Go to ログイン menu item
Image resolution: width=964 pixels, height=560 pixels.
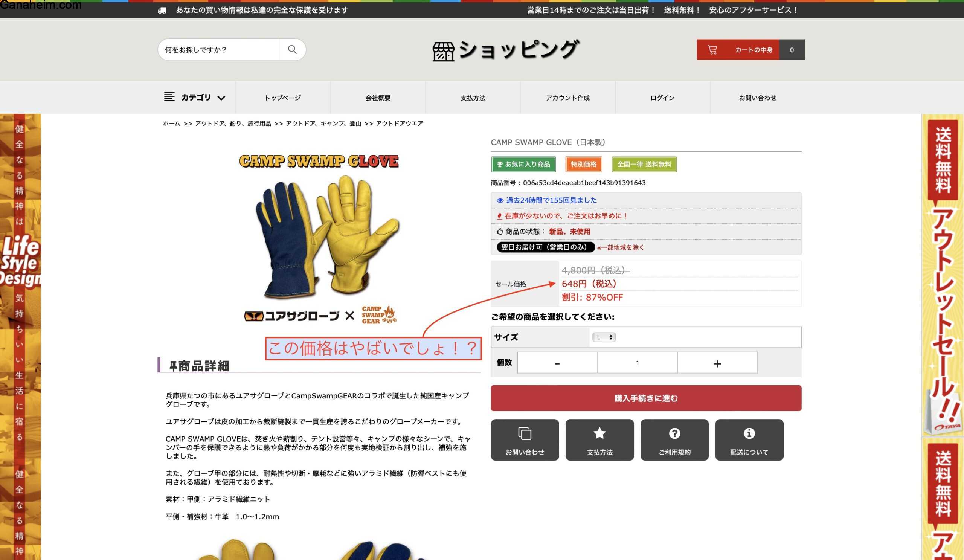pos(662,98)
